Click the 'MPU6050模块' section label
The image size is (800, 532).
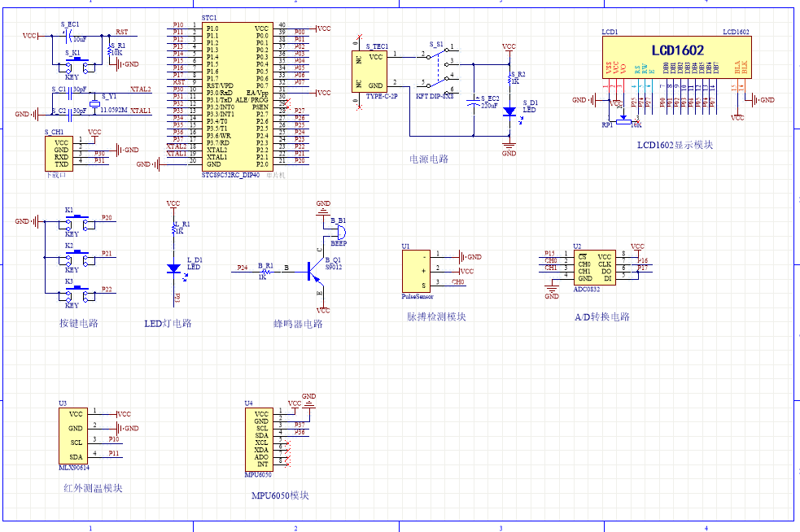pos(280,495)
